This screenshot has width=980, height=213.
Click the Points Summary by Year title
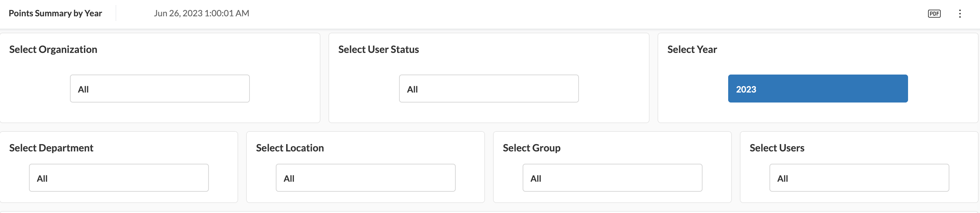[x=55, y=13]
